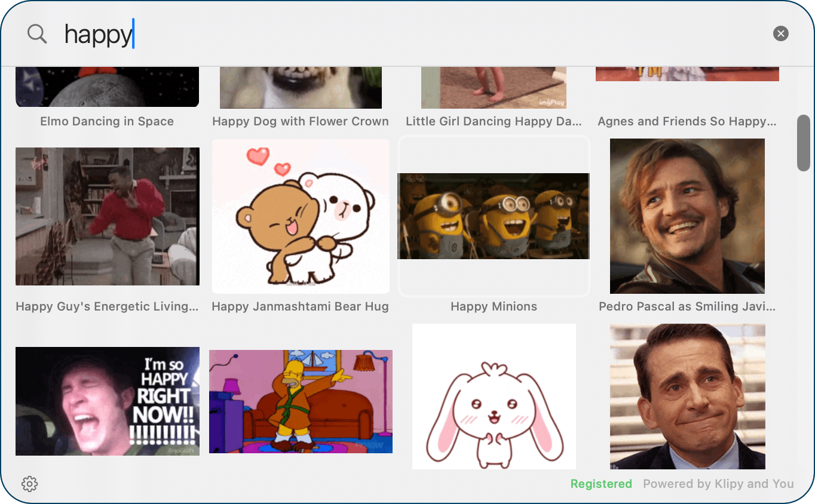The image size is (815, 504).
Task: Pick the Happy Guy's Energetic Living room GIF
Action: tap(108, 216)
